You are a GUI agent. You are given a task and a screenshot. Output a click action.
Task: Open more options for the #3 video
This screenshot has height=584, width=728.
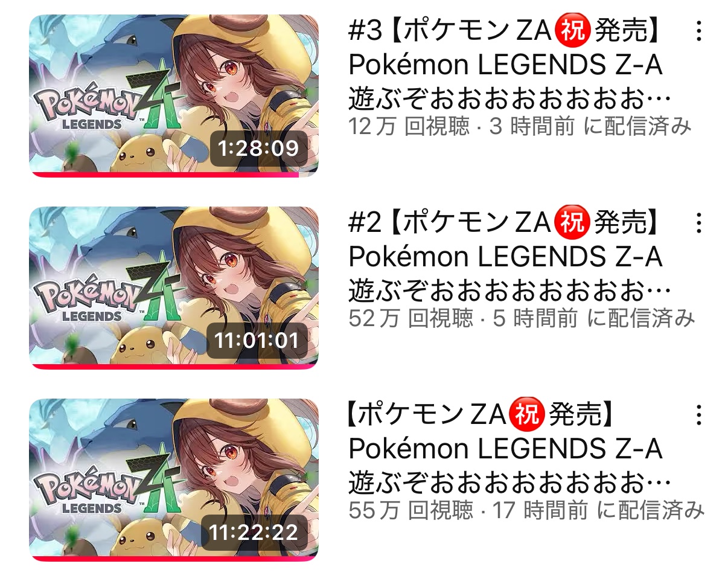point(698,31)
